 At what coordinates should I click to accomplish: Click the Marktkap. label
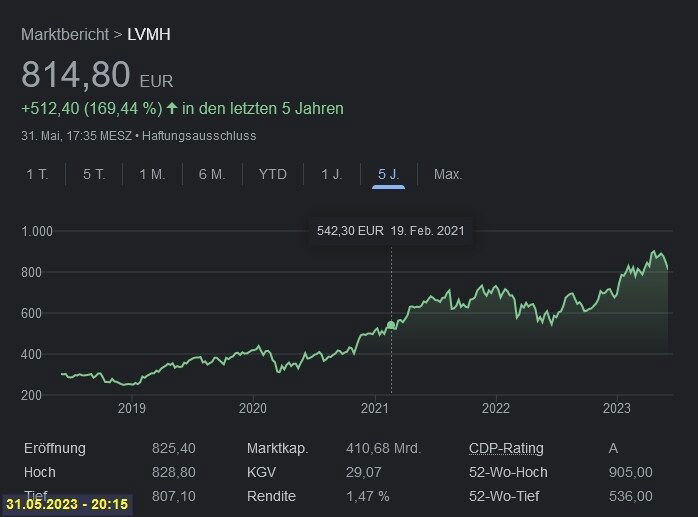(x=277, y=448)
